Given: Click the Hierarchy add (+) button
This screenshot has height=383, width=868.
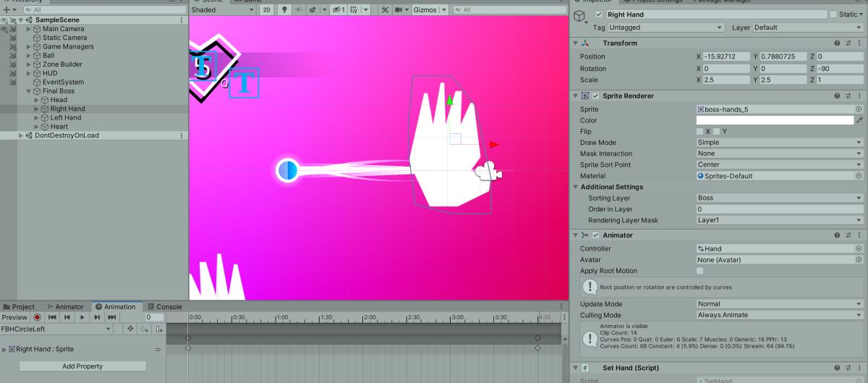Looking at the screenshot, I should (x=6, y=10).
